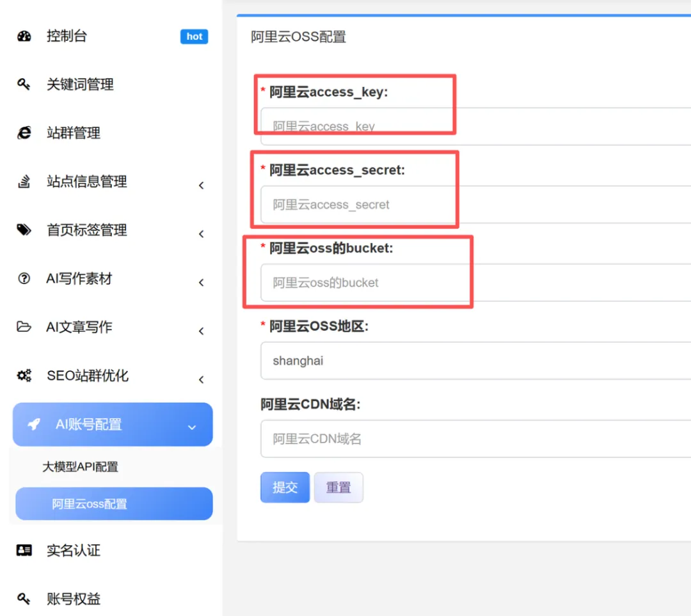Click the folder icon beside AI文章写作
Image resolution: width=691 pixels, height=616 pixels.
(x=24, y=327)
